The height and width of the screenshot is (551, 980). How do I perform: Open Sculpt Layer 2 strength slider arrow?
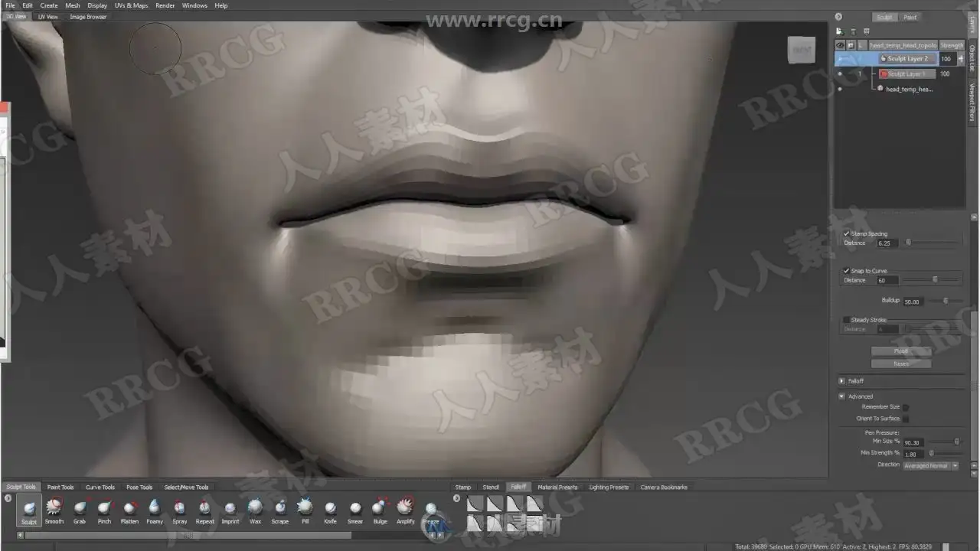[961, 59]
